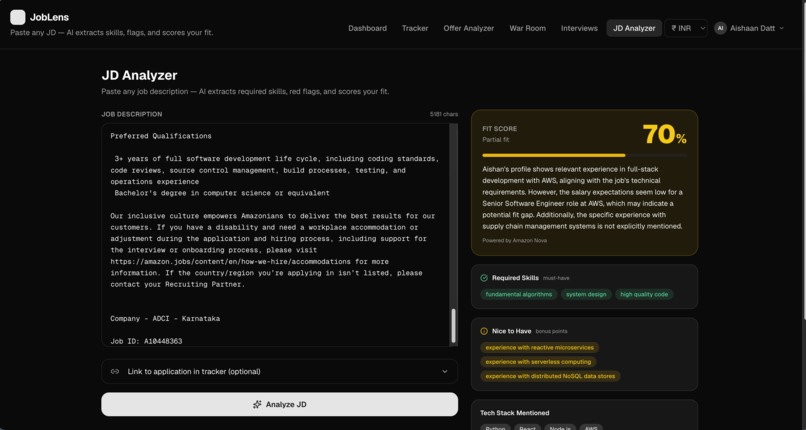
Task: Click the JobLens logo icon
Action: point(17,17)
